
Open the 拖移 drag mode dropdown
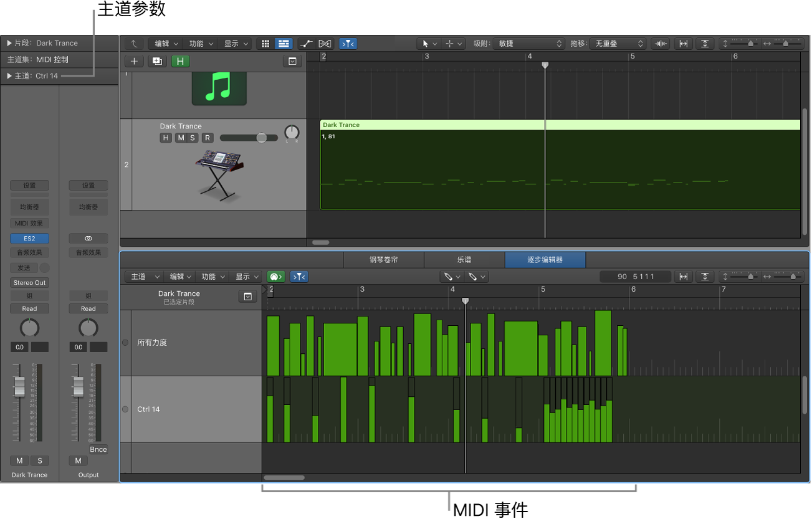(x=618, y=44)
